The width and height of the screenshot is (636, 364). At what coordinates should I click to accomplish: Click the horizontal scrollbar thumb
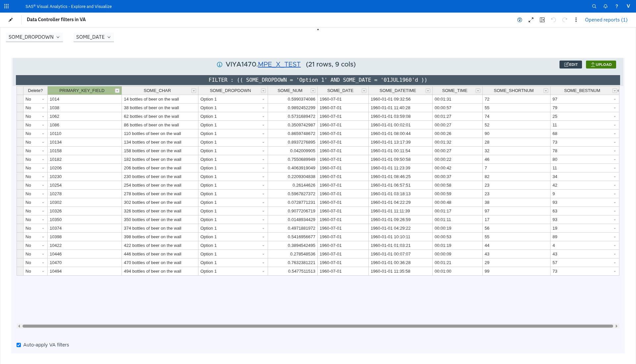pos(318,326)
